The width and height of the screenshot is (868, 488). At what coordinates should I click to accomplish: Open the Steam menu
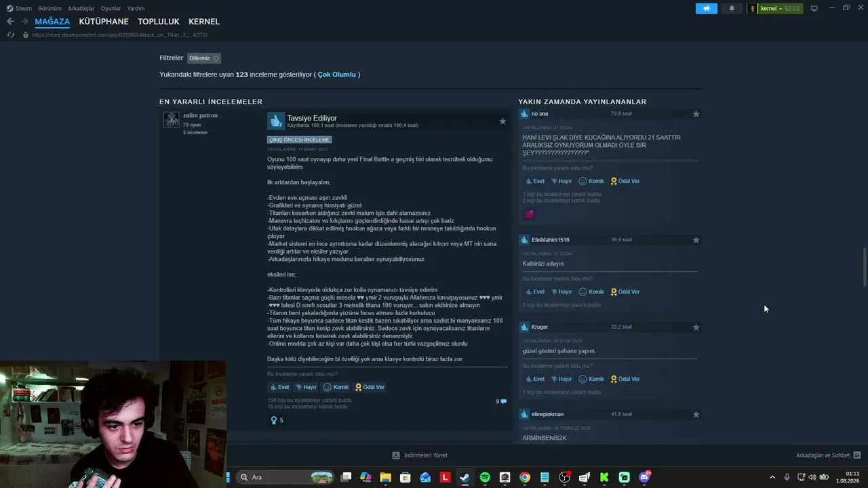click(x=19, y=9)
